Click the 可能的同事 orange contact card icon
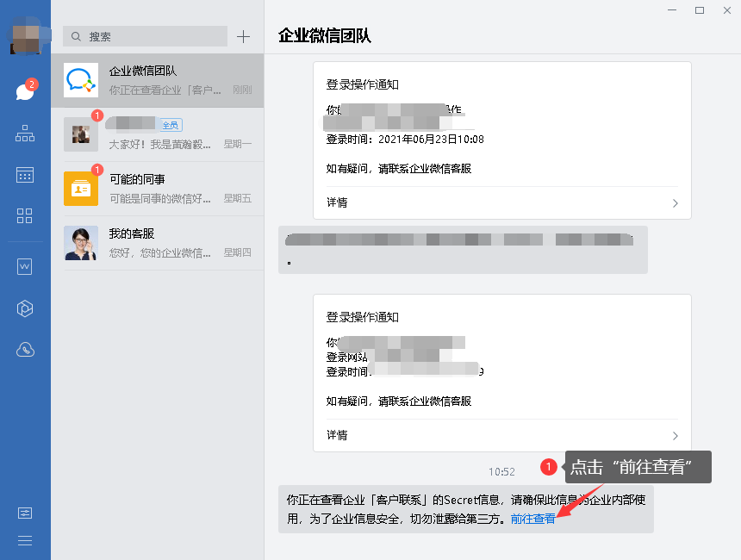741x560 pixels. (x=81, y=189)
